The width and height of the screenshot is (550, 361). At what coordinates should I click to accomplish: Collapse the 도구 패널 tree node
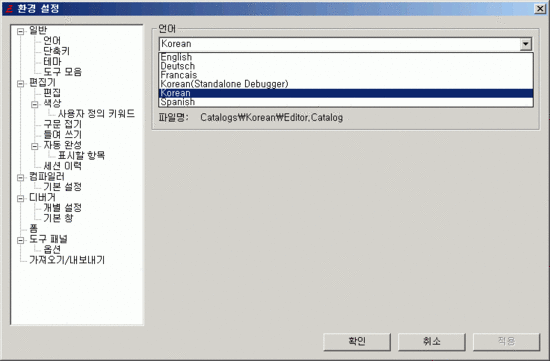click(21, 240)
